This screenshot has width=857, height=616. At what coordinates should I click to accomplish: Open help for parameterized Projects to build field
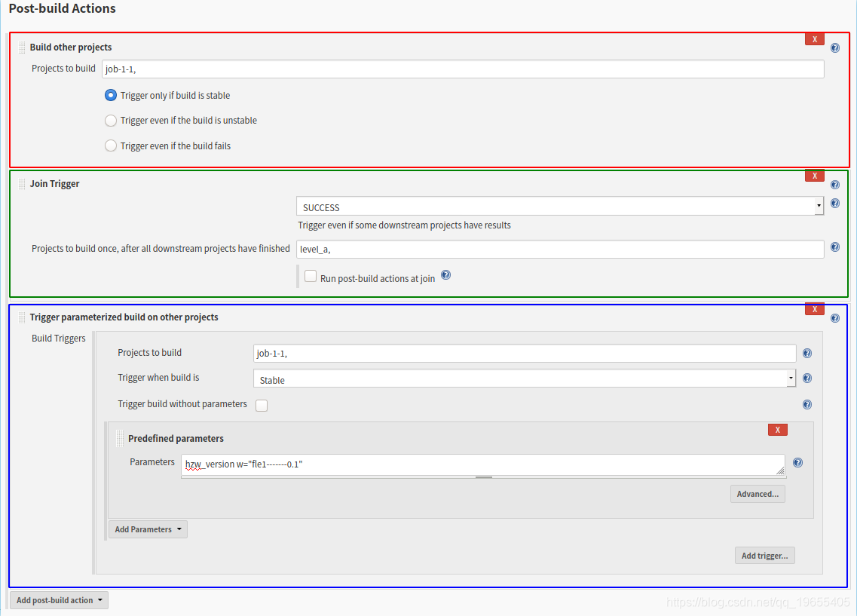click(806, 353)
